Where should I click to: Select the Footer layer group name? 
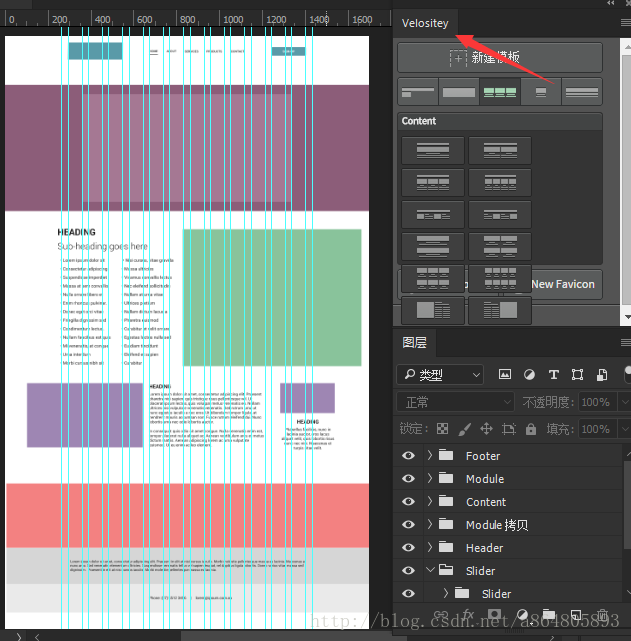click(483, 456)
